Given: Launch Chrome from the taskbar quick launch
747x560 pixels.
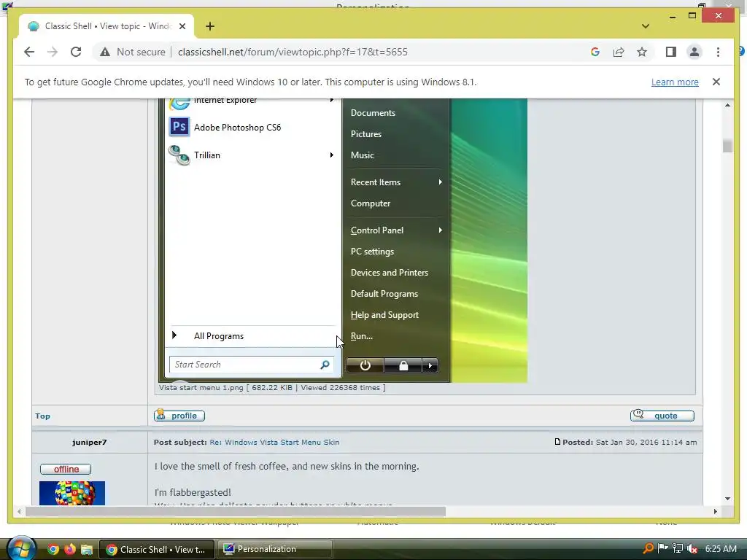Looking at the screenshot, I should click(53, 550).
